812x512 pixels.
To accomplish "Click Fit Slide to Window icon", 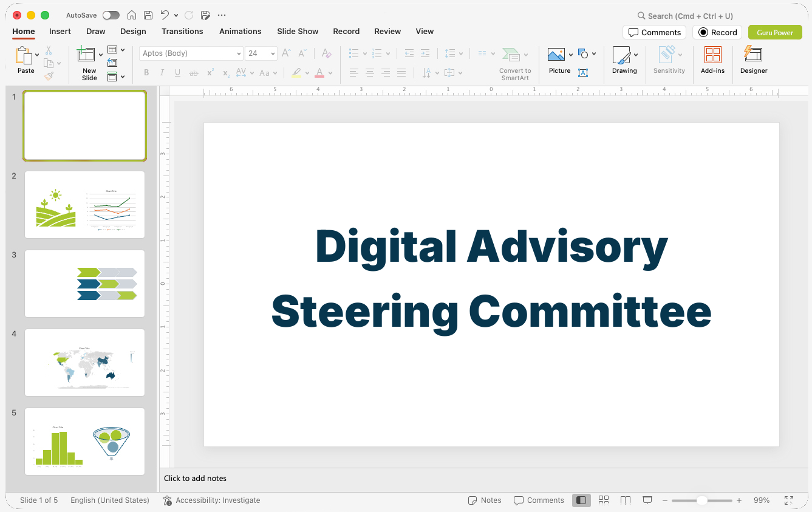I will [789, 500].
